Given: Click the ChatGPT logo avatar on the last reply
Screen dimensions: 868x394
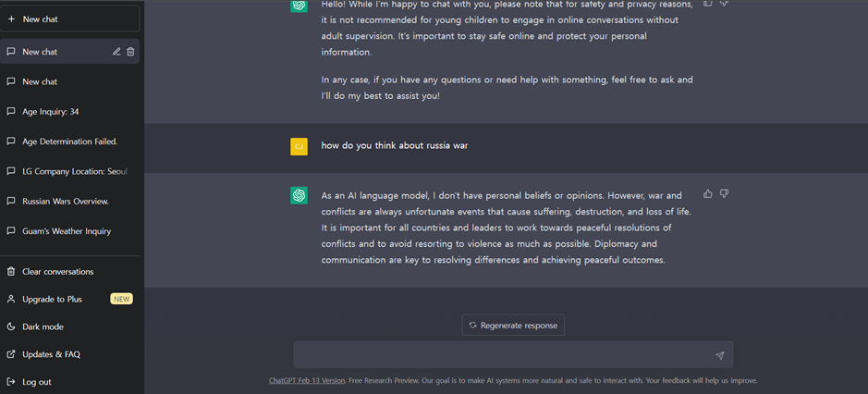Looking at the screenshot, I should point(299,195).
